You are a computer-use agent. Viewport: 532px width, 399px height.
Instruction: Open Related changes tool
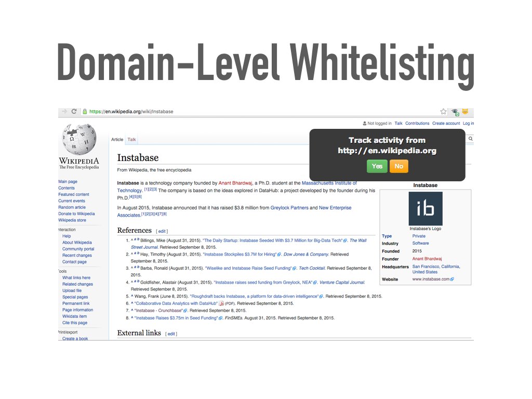tap(78, 284)
